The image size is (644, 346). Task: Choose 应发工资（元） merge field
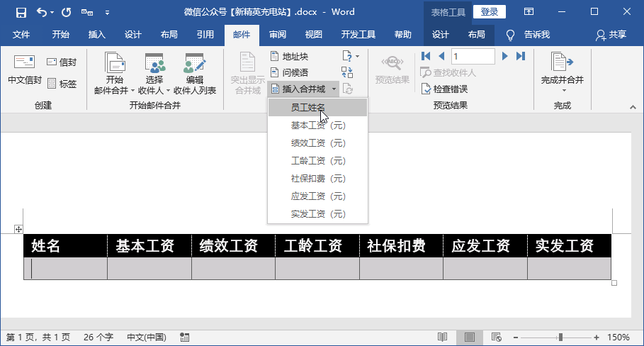317,196
